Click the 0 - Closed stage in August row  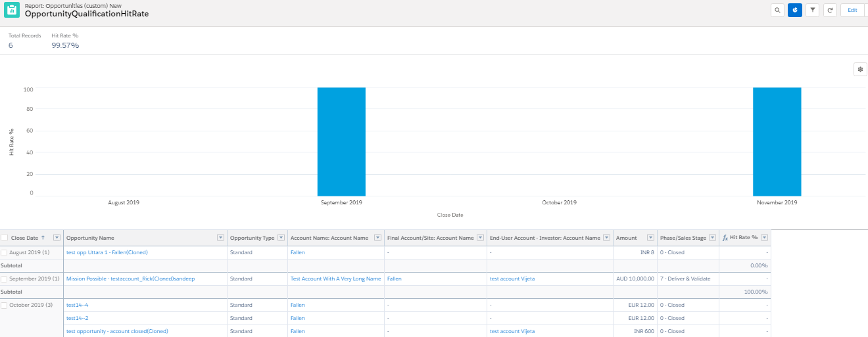pyautogui.click(x=672, y=252)
